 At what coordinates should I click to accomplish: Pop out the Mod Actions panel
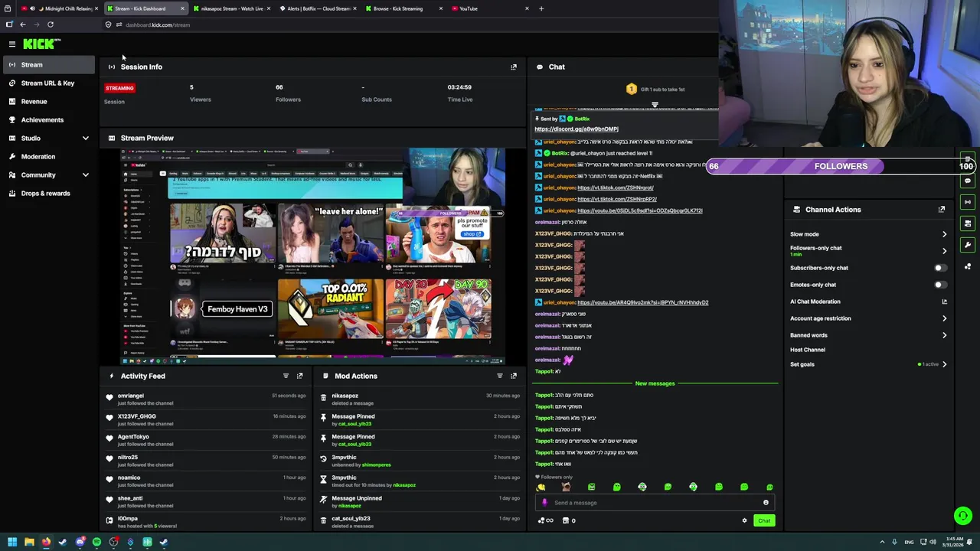(514, 376)
